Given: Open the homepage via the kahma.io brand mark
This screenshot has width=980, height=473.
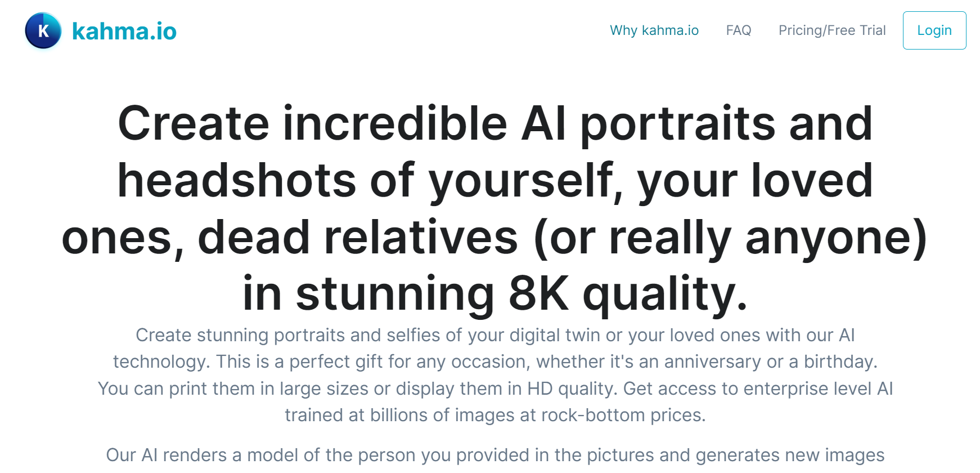Looking at the screenshot, I should pos(43,31).
